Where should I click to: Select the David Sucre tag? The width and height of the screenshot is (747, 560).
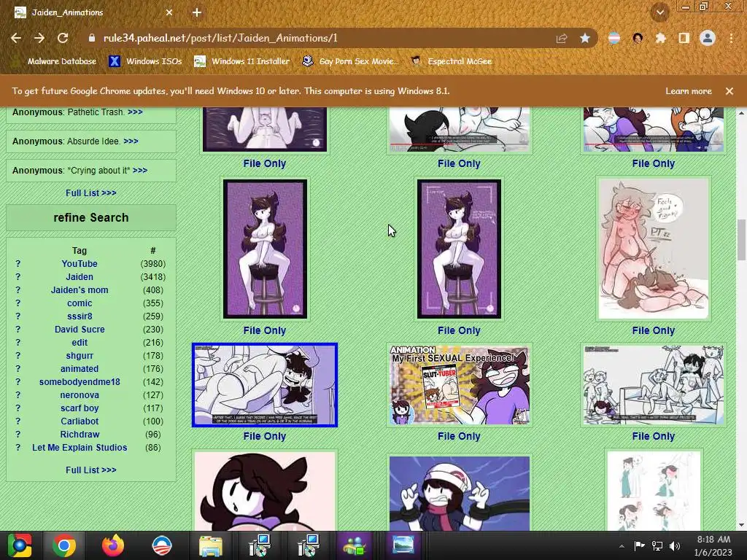point(80,329)
